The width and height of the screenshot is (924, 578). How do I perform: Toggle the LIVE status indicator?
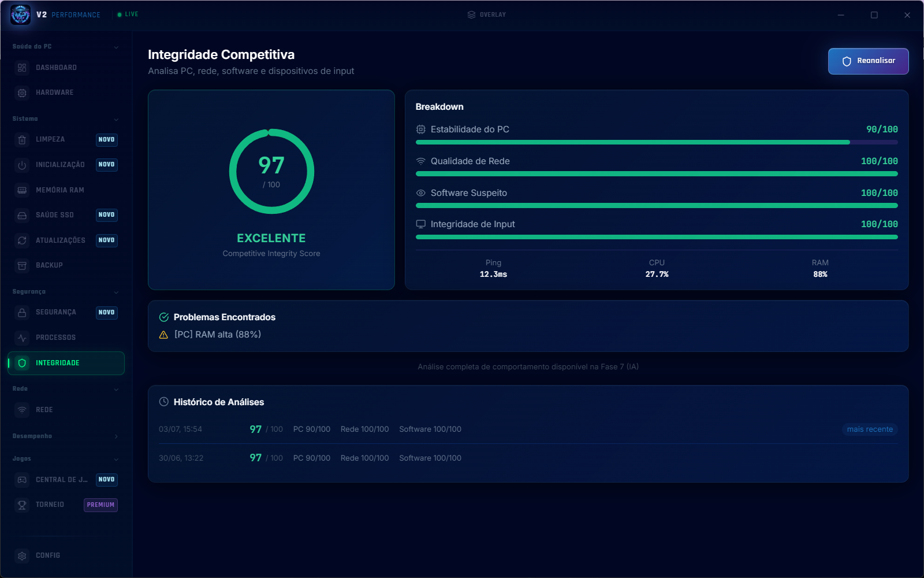click(x=128, y=14)
